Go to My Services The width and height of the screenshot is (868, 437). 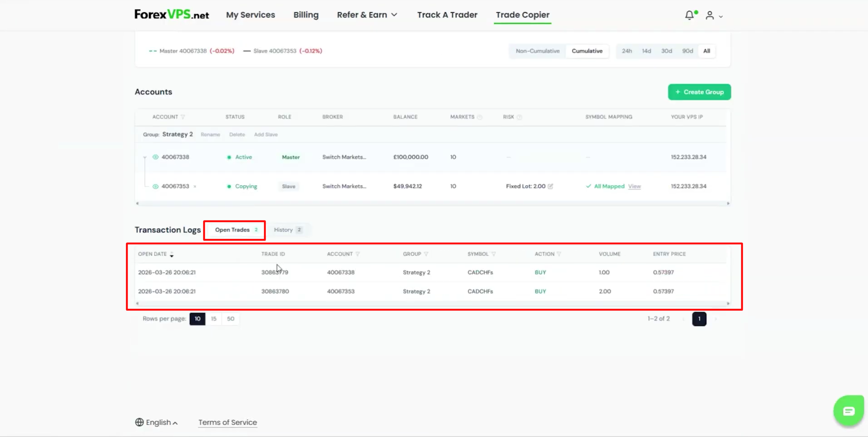click(251, 15)
